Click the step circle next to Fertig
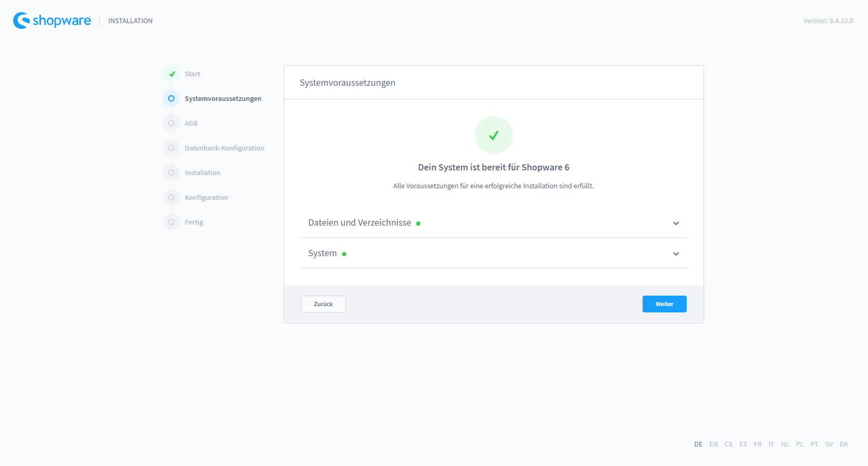The width and height of the screenshot is (868, 466). [171, 222]
